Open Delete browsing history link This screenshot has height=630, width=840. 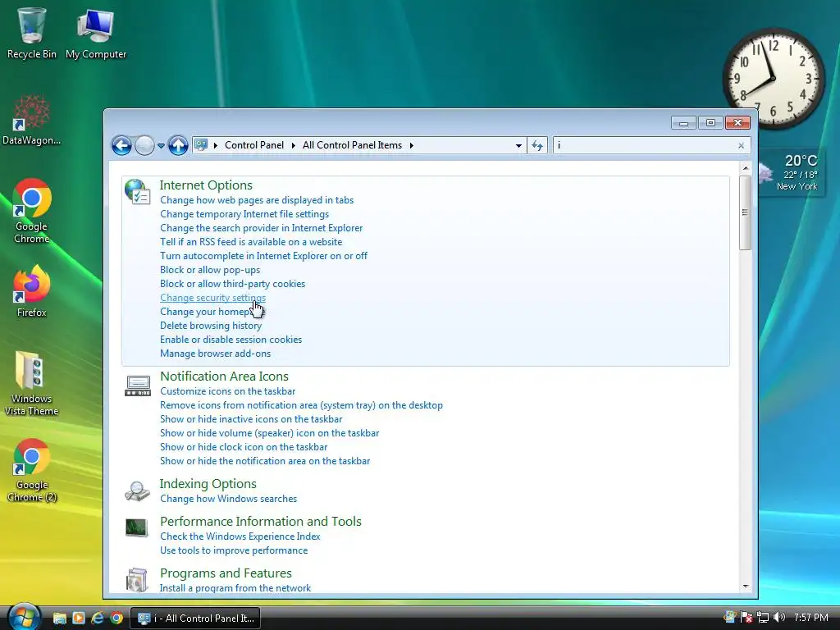tap(211, 326)
